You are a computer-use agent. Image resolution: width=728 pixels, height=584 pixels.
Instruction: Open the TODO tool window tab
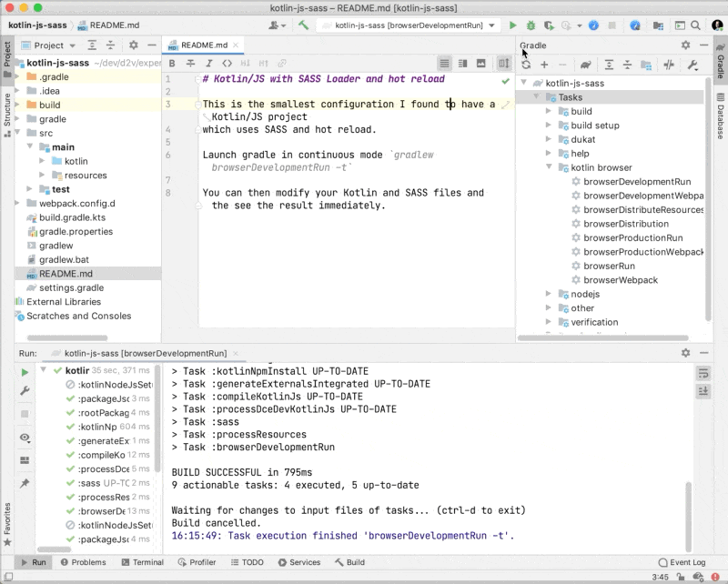pos(248,562)
